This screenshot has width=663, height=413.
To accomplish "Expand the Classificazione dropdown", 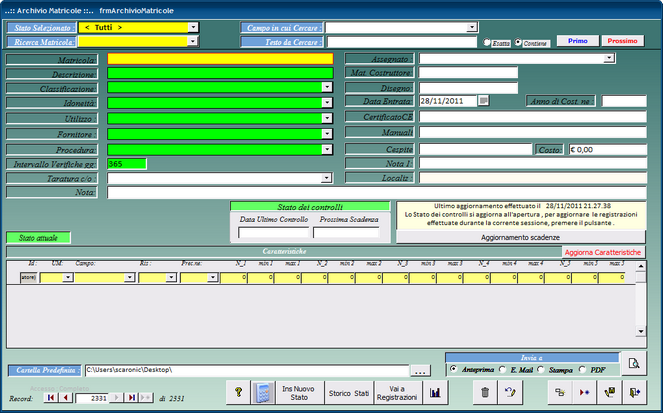I will [326, 87].
